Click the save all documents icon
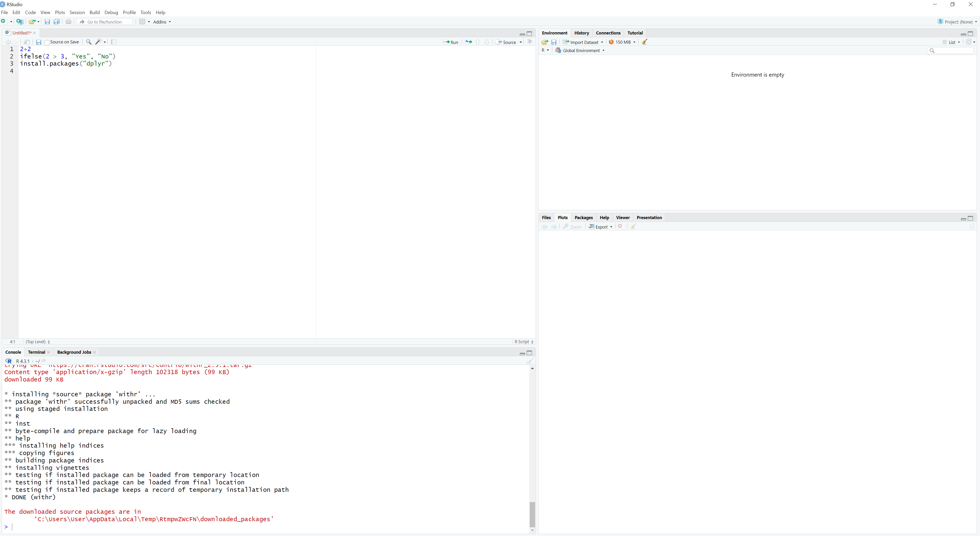This screenshot has height=536, width=980. pyautogui.click(x=57, y=22)
